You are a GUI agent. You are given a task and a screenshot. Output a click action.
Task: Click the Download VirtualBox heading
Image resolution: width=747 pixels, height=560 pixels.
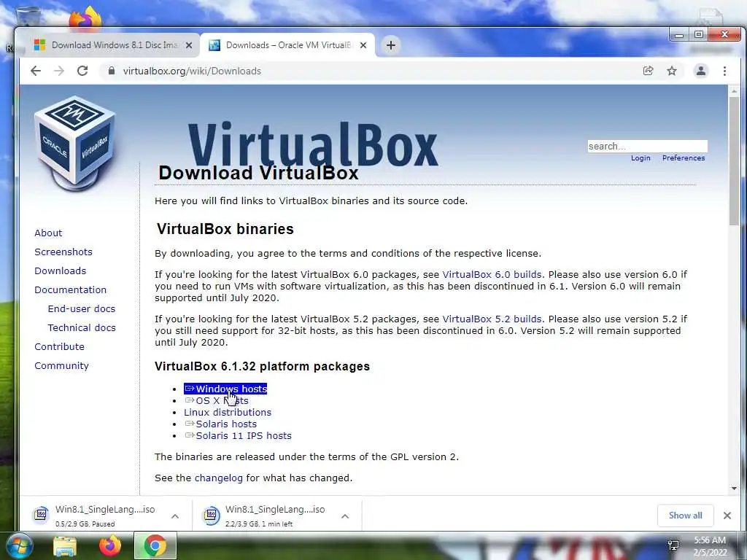tap(258, 173)
